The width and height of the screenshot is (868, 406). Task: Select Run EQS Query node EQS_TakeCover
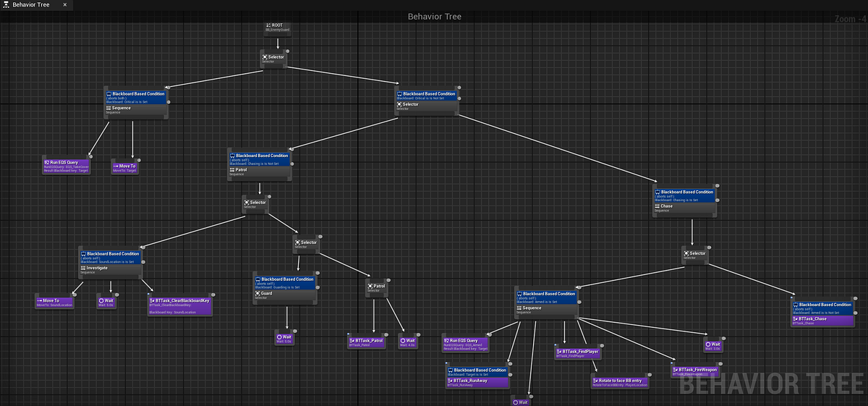point(67,166)
